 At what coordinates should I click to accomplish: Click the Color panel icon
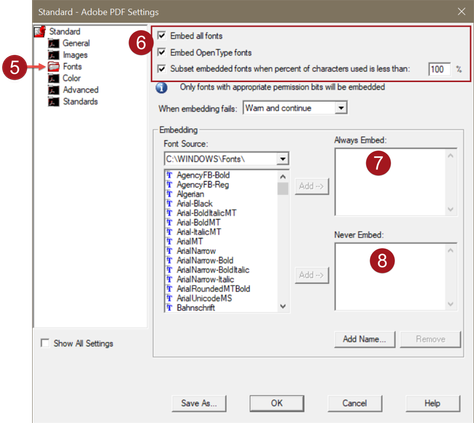54,78
